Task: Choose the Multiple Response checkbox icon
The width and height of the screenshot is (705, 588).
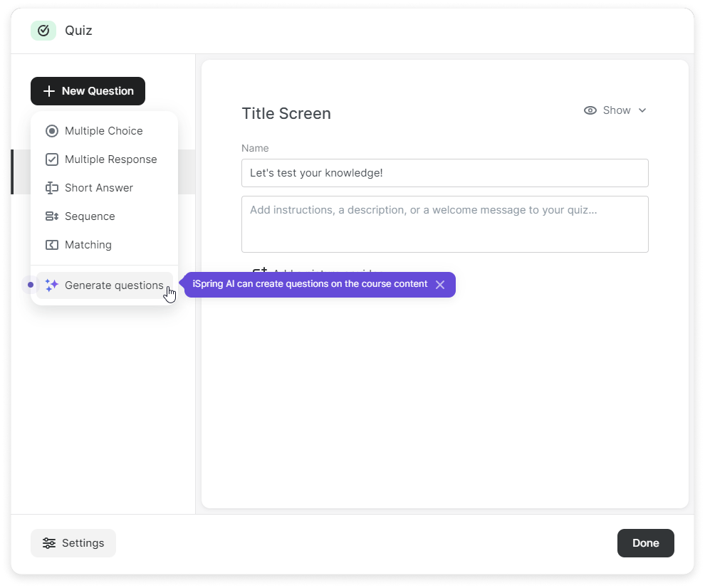Action: 51,159
